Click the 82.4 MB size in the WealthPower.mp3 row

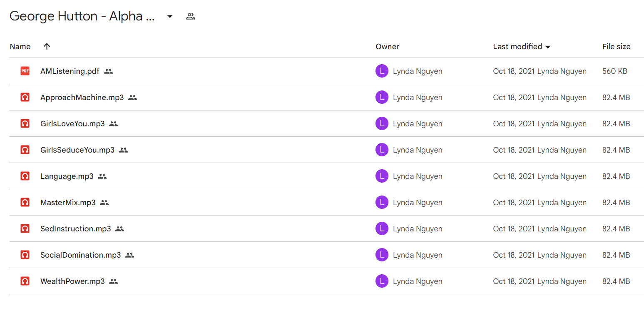(616, 281)
